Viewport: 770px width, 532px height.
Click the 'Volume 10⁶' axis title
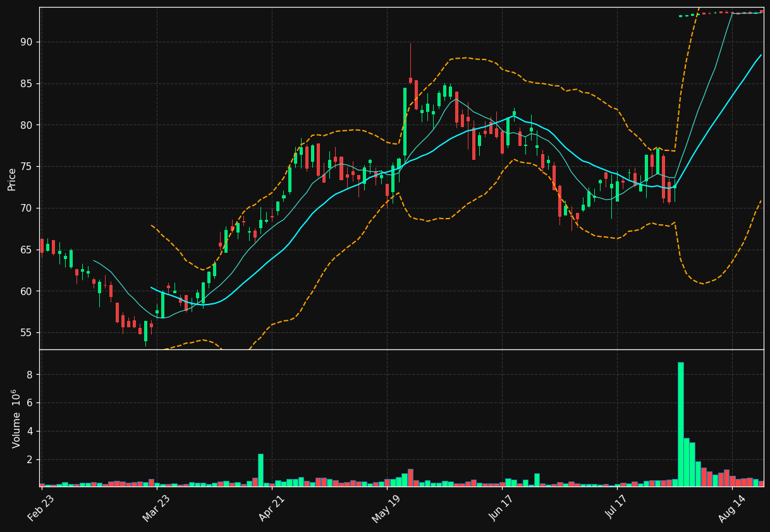[x=15, y=418]
